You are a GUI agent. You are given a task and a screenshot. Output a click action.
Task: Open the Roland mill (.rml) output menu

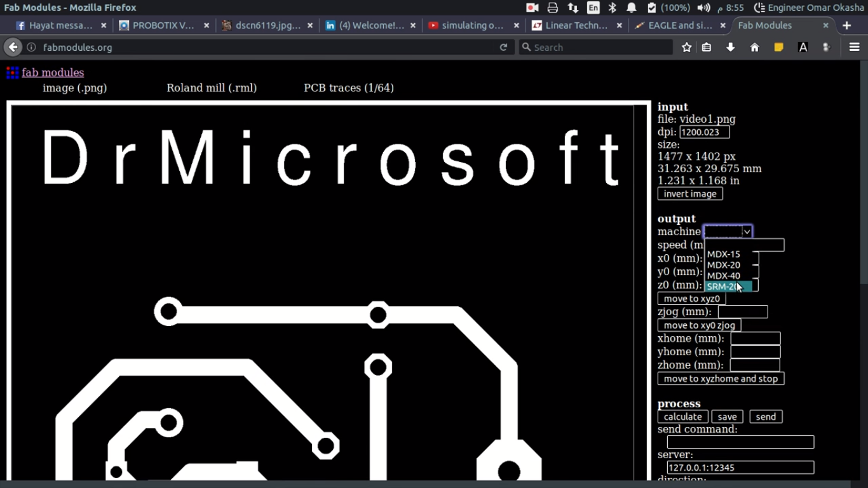point(212,88)
